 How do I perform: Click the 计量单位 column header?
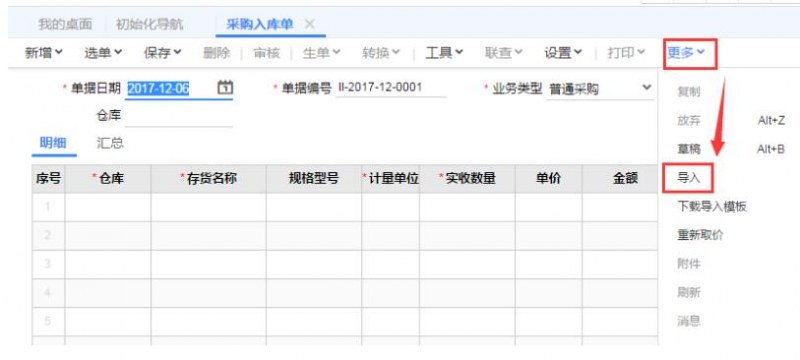click(x=390, y=178)
